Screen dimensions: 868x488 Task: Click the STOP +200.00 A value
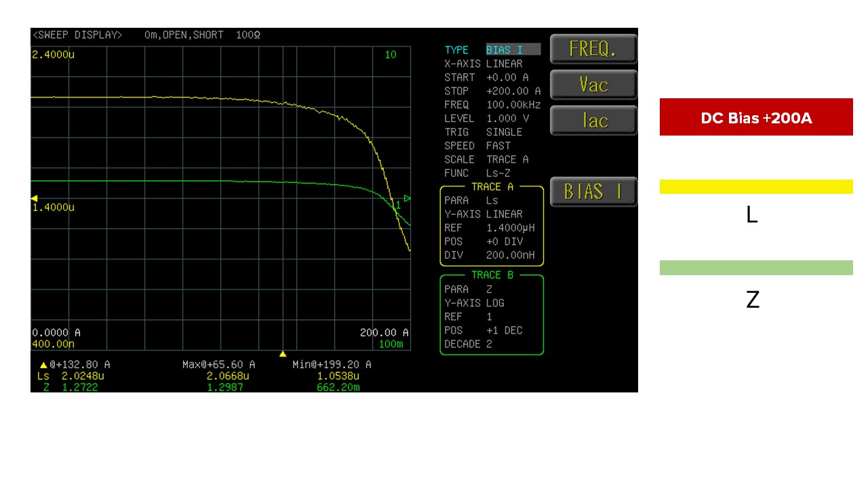(513, 91)
